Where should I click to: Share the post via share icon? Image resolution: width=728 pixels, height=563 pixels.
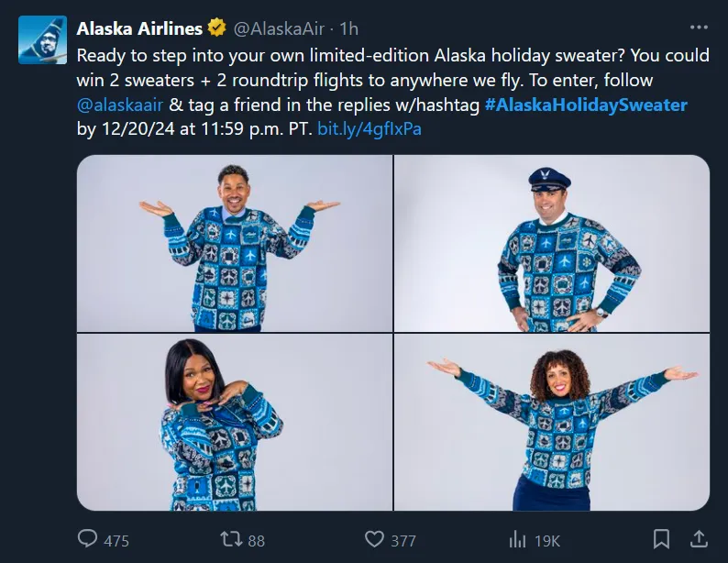tap(698, 538)
